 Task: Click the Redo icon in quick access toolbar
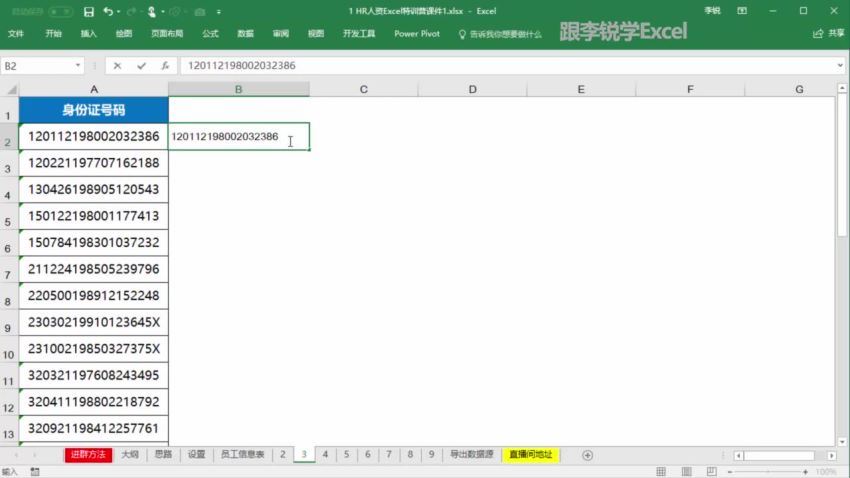[131, 11]
